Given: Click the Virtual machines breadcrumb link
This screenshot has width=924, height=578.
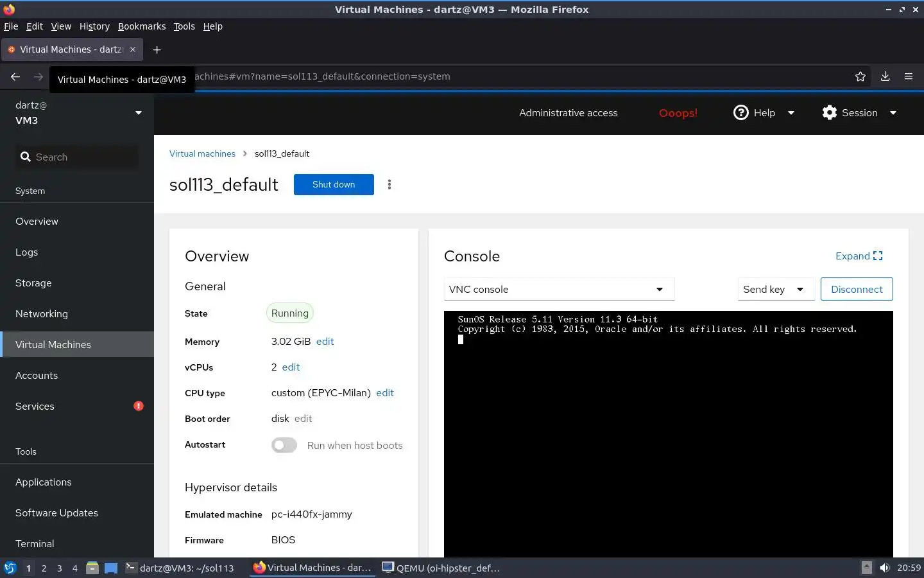Looking at the screenshot, I should click(x=202, y=153).
